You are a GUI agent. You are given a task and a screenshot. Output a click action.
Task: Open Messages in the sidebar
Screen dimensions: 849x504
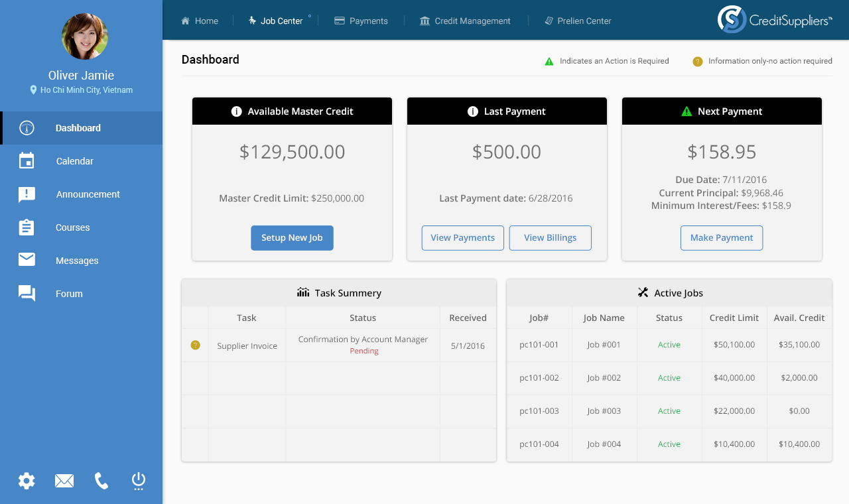[x=77, y=261]
